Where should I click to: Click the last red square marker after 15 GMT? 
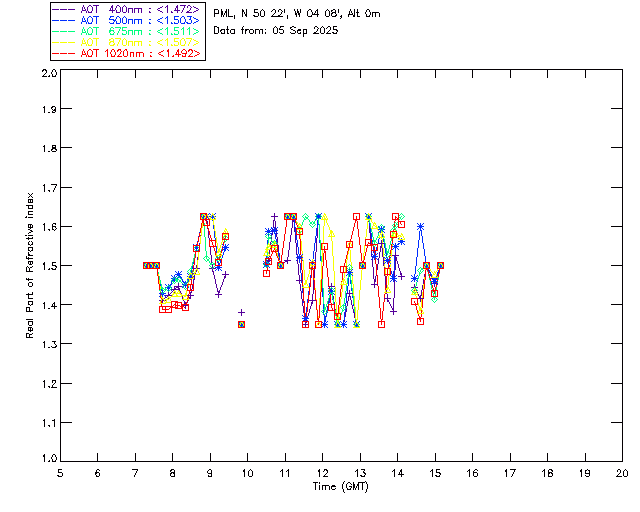tap(440, 266)
